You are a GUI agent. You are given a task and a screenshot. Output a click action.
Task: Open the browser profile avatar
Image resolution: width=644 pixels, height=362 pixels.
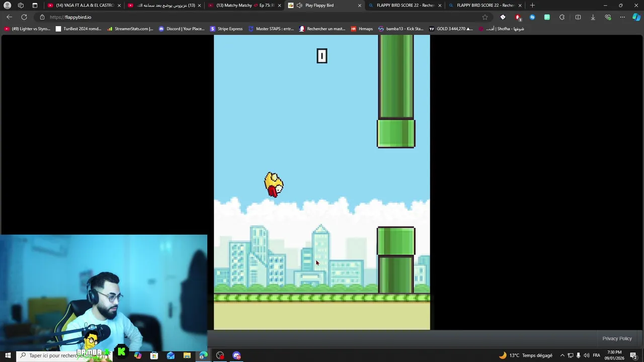tap(7, 6)
